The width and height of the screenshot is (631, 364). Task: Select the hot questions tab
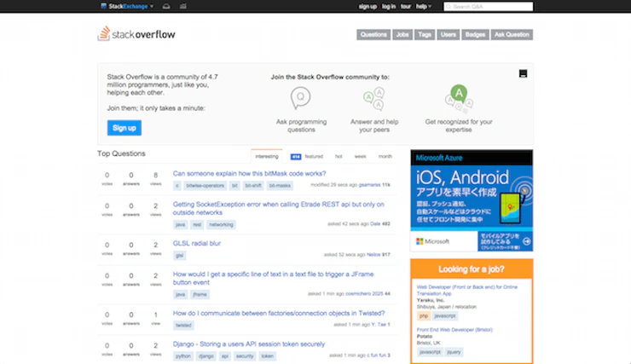339,157
